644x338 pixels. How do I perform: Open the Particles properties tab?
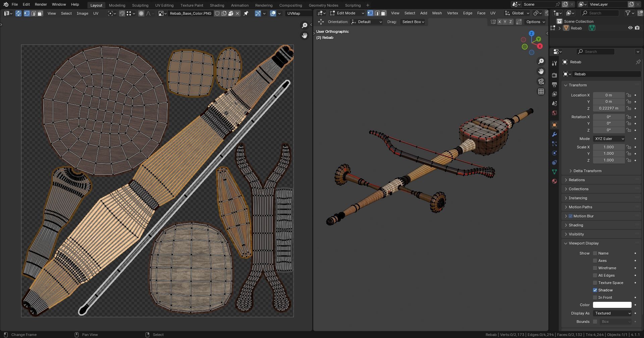[554, 144]
